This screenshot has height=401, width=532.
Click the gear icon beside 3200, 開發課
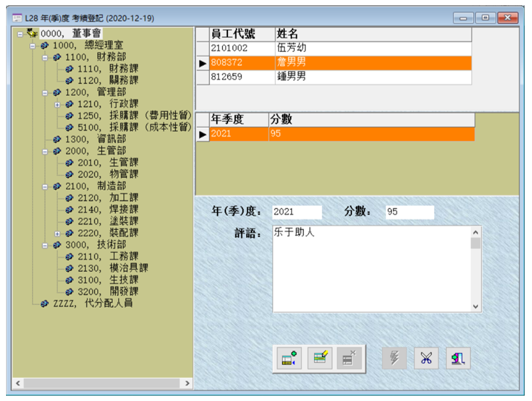(x=69, y=292)
